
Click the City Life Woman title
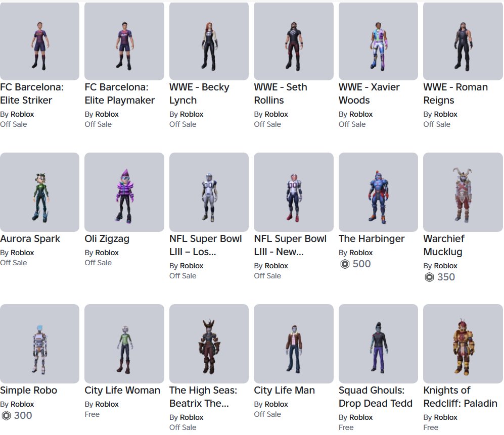[x=122, y=391]
